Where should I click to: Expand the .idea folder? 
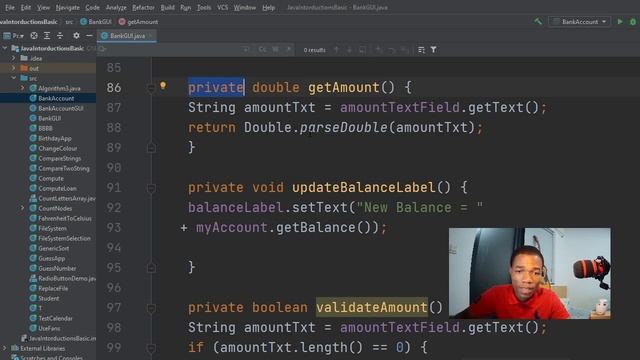click(13, 58)
